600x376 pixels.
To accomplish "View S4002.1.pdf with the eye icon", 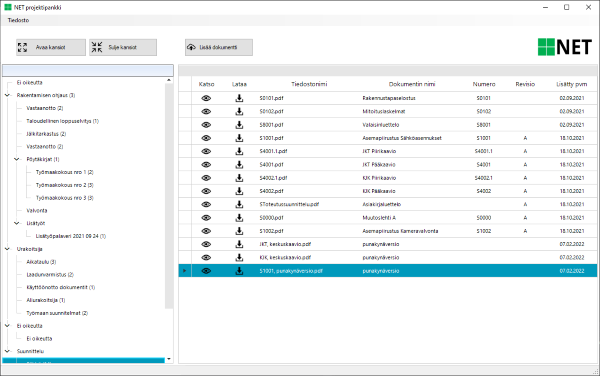I will coord(206,178).
